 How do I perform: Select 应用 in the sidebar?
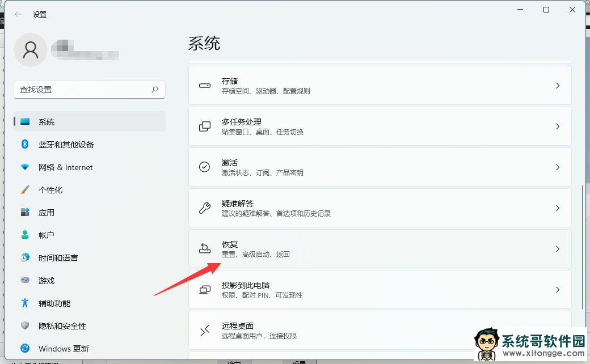(x=90, y=213)
